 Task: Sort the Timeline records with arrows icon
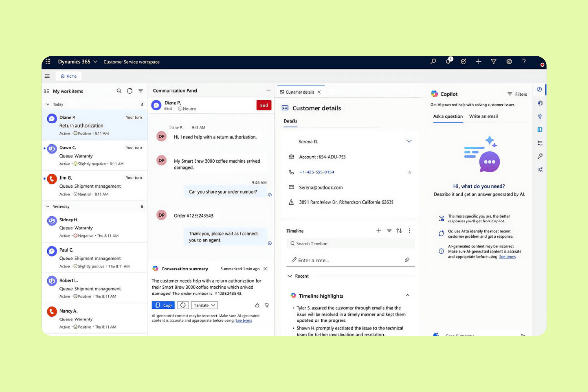[399, 230]
